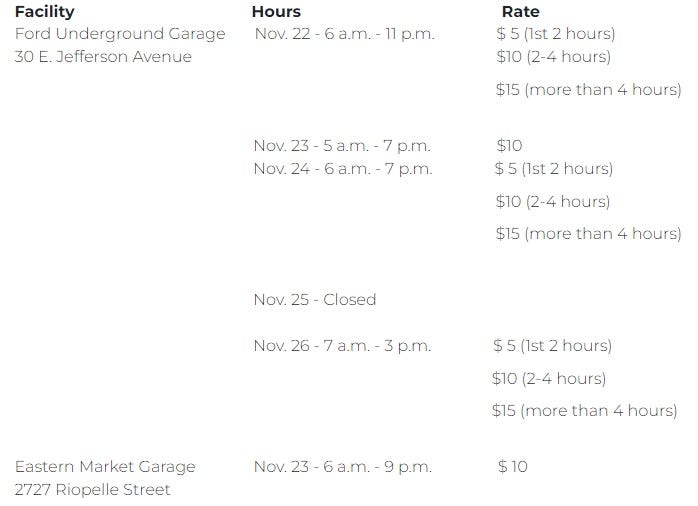Click the $10 rate for Eastern Market Garage

pyautogui.click(x=512, y=467)
